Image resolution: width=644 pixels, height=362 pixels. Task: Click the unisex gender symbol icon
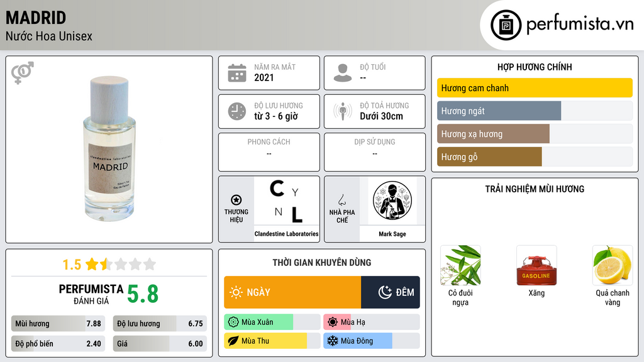pos(23,73)
